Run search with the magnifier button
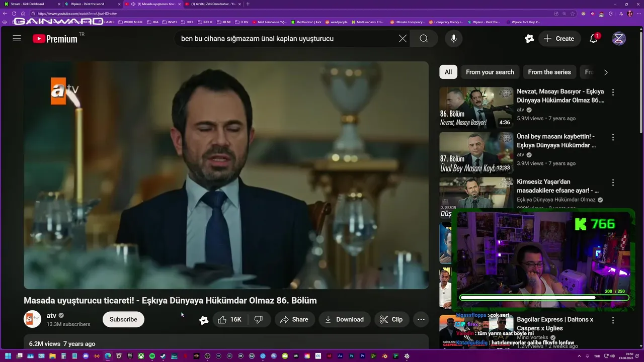 pos(424,38)
